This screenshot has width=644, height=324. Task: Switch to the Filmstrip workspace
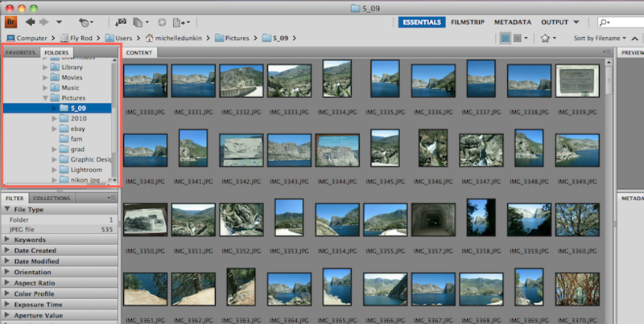(x=468, y=22)
